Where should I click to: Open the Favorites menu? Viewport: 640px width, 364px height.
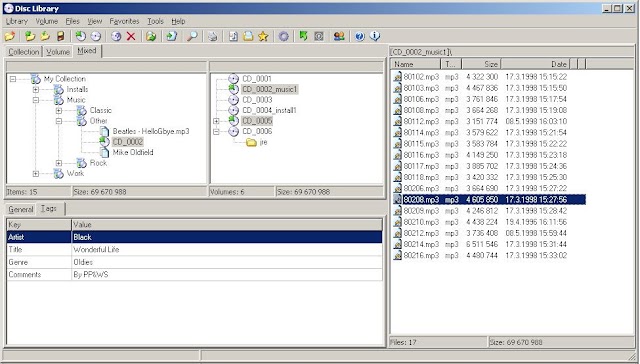[124, 21]
